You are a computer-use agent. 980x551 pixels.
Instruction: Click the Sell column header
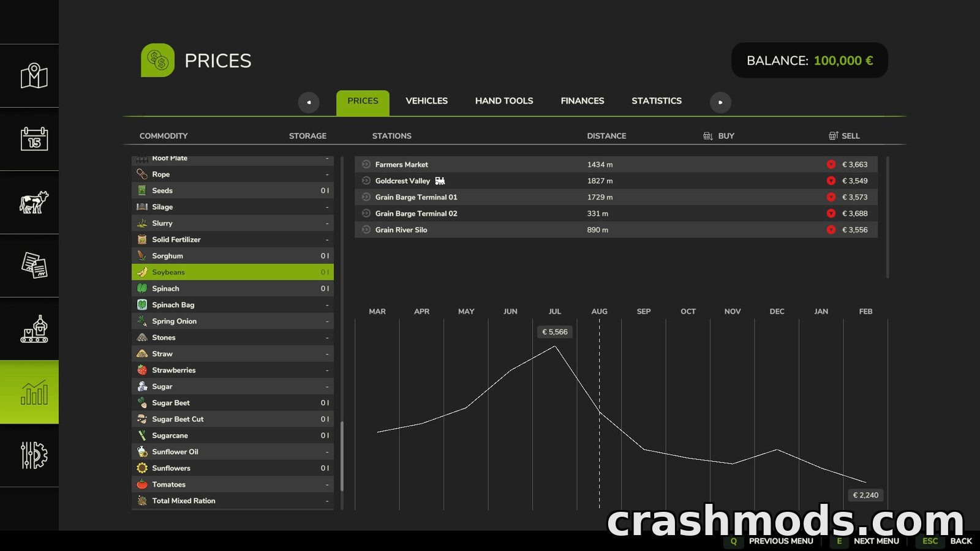[844, 135]
